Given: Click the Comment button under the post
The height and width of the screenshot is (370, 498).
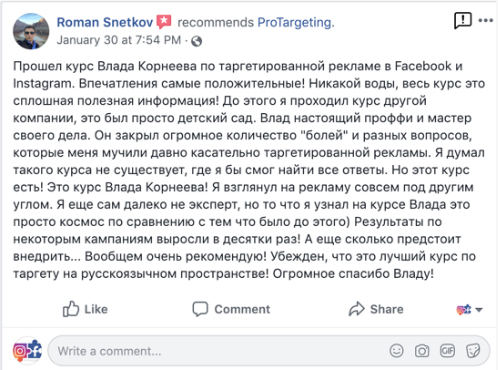Looking at the screenshot, I should click(231, 309).
